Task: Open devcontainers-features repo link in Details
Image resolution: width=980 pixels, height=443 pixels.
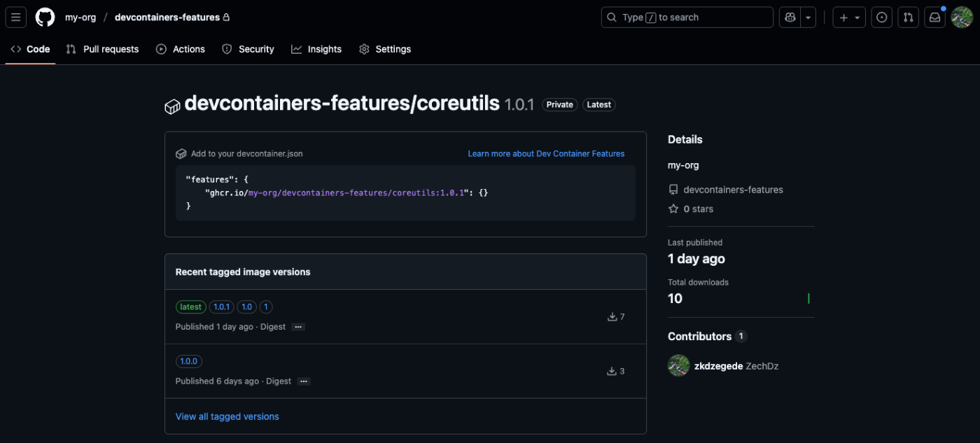Action: pos(733,190)
